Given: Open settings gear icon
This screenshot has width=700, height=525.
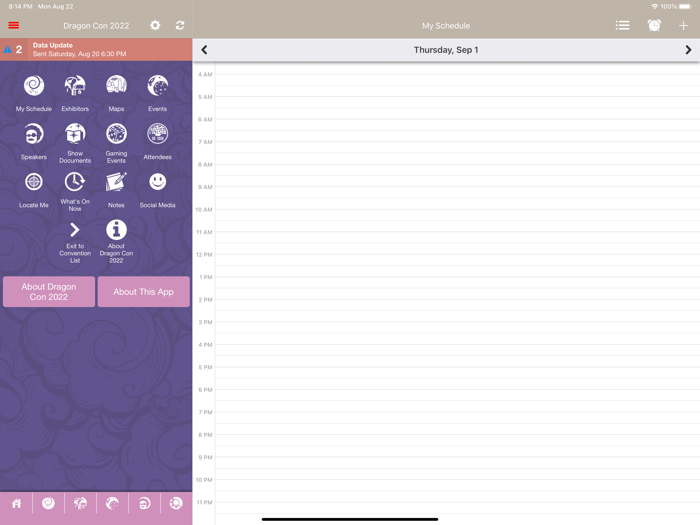Looking at the screenshot, I should pyautogui.click(x=155, y=25).
